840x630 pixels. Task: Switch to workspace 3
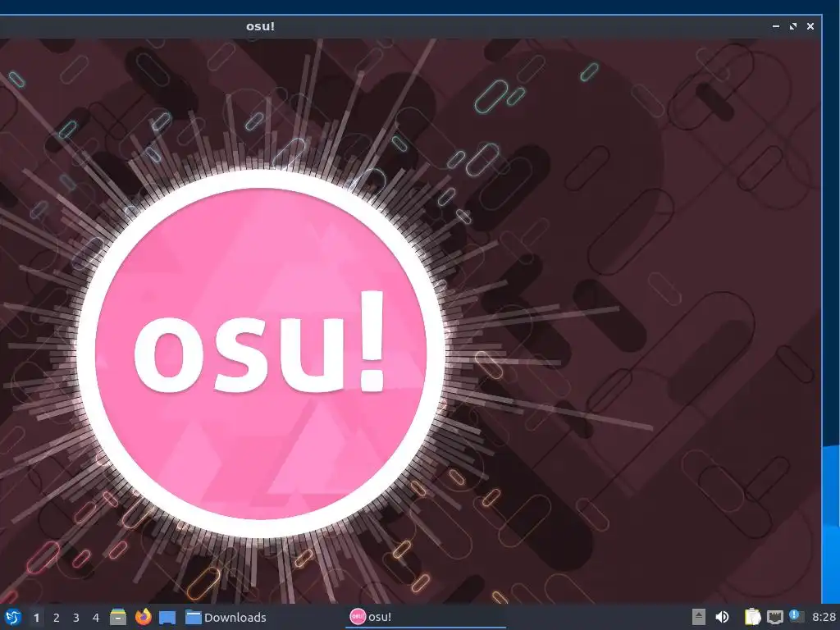(x=76, y=618)
